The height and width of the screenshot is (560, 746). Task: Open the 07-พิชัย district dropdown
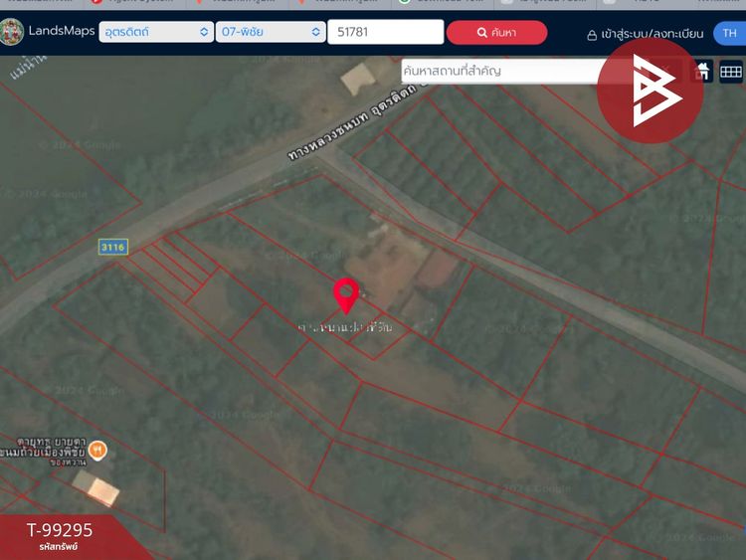click(x=271, y=32)
